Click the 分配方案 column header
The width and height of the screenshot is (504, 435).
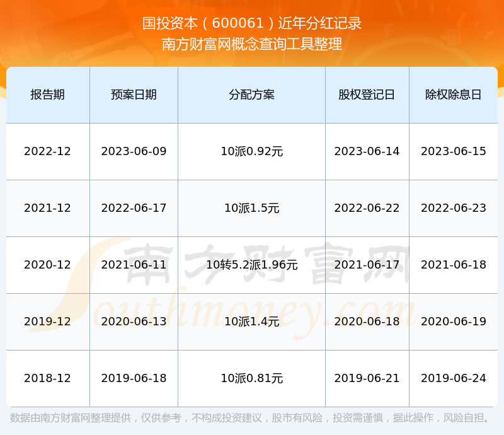(251, 95)
